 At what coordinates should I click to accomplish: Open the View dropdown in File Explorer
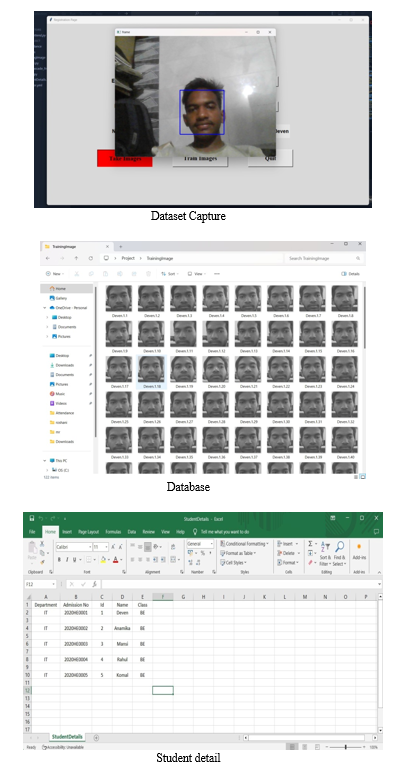197,274
